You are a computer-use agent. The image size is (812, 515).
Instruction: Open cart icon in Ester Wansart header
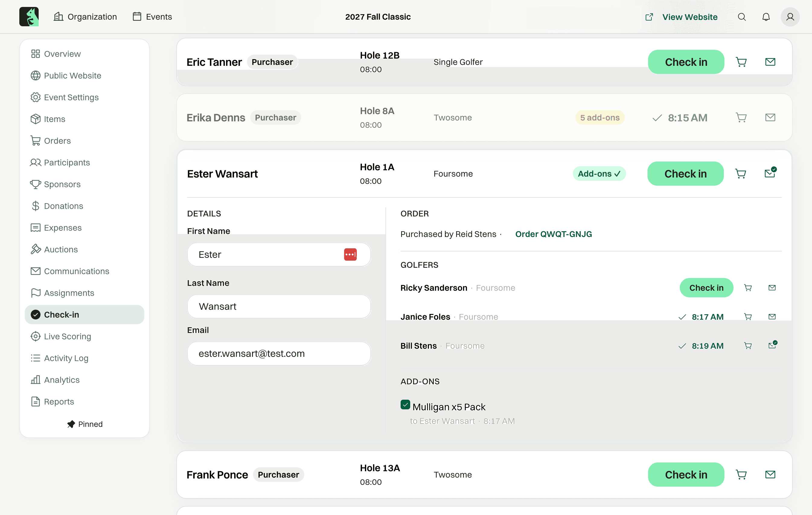click(740, 174)
